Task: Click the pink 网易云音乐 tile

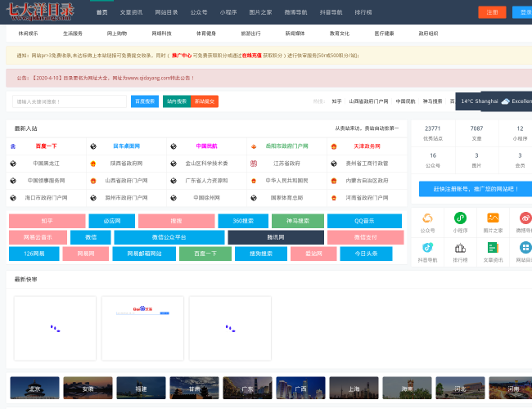Action: coord(38,237)
